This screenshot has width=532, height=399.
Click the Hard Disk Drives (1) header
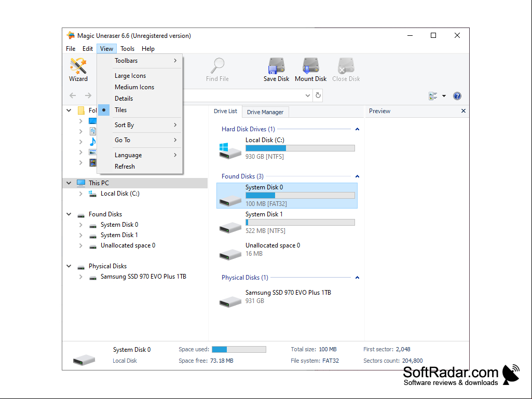248,129
